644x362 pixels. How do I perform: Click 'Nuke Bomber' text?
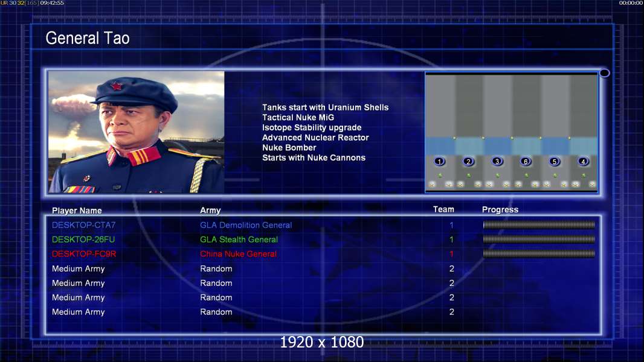(289, 148)
